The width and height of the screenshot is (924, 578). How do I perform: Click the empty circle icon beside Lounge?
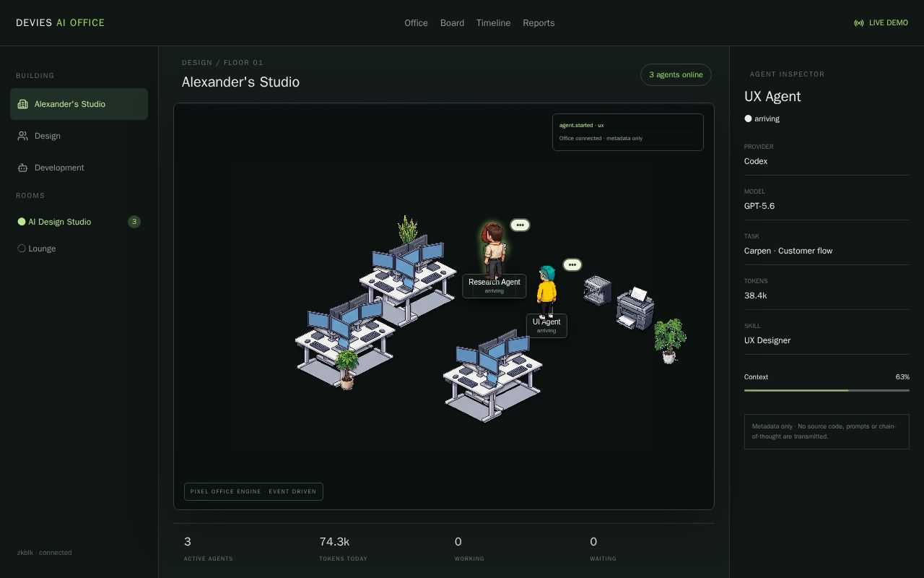point(22,249)
